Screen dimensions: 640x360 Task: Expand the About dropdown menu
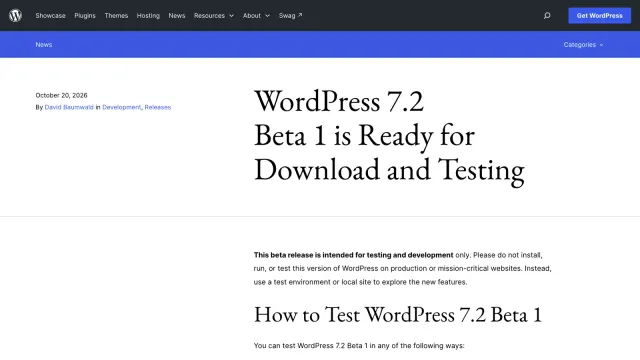pos(256,16)
